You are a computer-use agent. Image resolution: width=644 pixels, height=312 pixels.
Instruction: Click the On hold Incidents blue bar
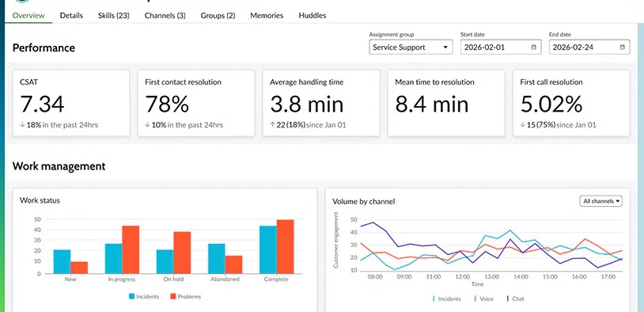(165, 261)
